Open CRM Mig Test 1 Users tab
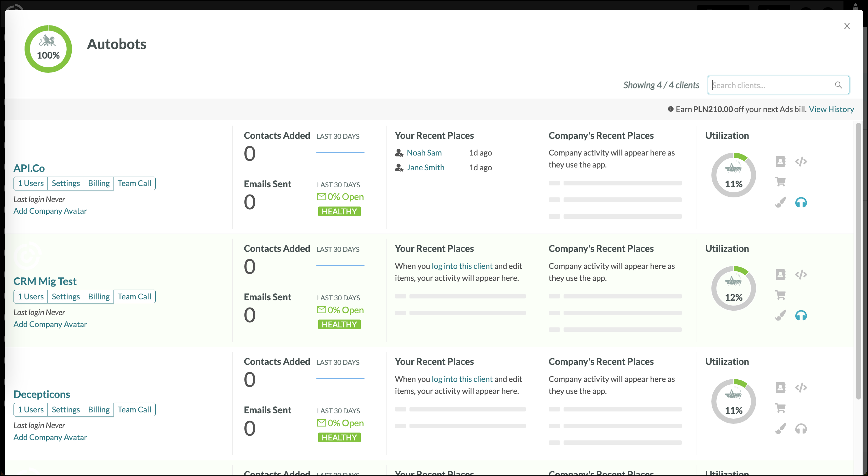 31,297
